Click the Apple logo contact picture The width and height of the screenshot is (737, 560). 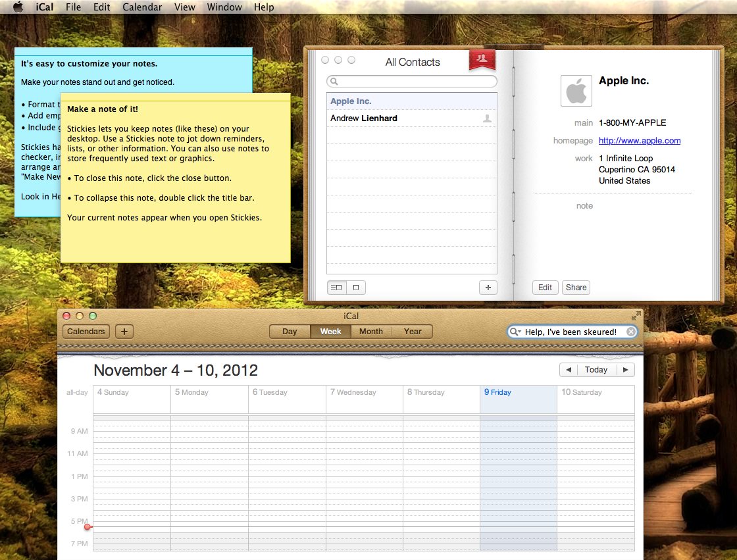click(576, 91)
